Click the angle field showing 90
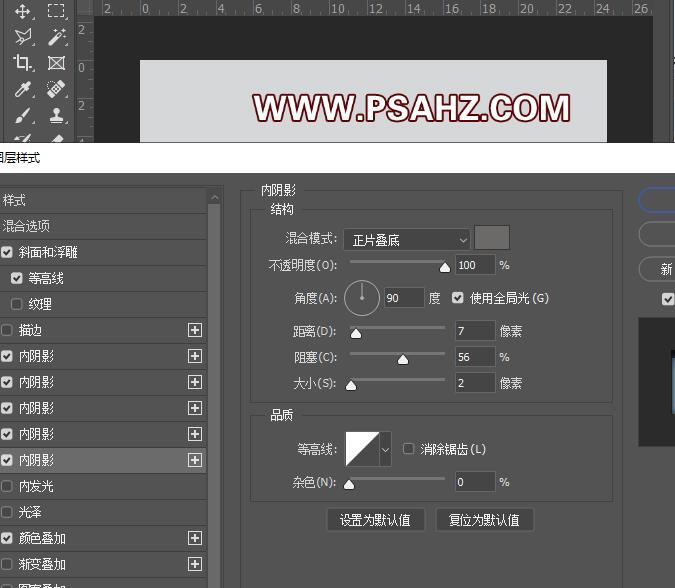675x588 pixels. (403, 298)
